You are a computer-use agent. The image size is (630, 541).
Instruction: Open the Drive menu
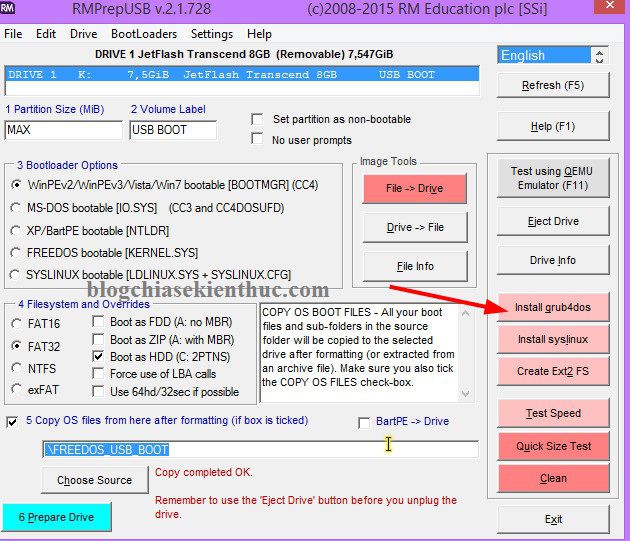84,34
